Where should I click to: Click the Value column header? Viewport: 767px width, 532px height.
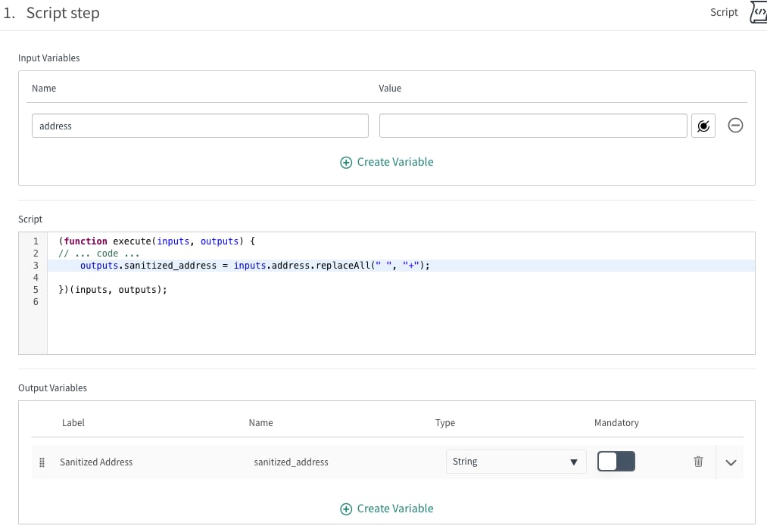[x=390, y=88]
